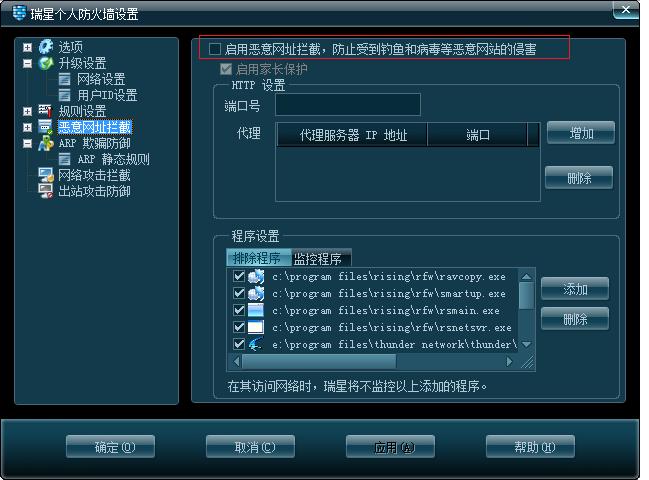Click the icon beside 恶意网址拦截
649x480 pixels.
45,127
